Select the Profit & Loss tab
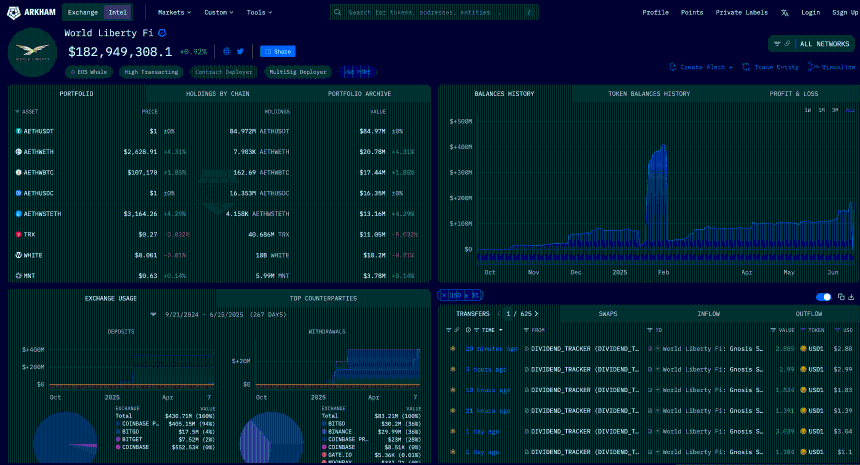 click(x=793, y=93)
